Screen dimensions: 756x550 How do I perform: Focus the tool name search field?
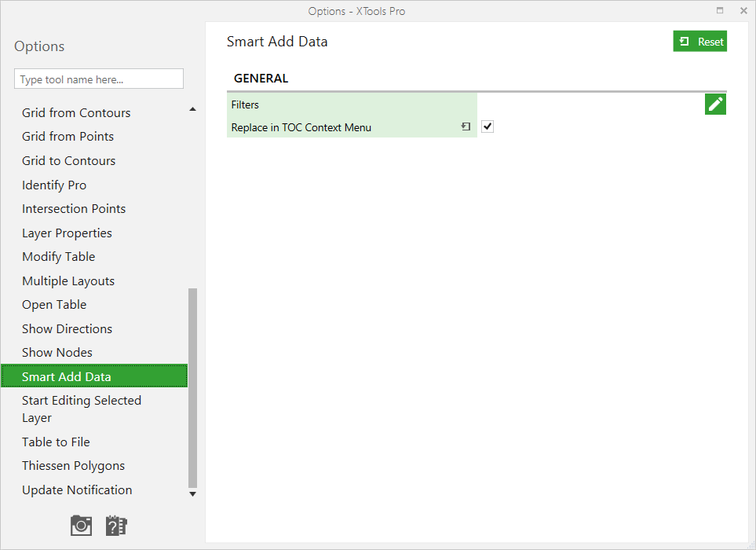(x=99, y=79)
